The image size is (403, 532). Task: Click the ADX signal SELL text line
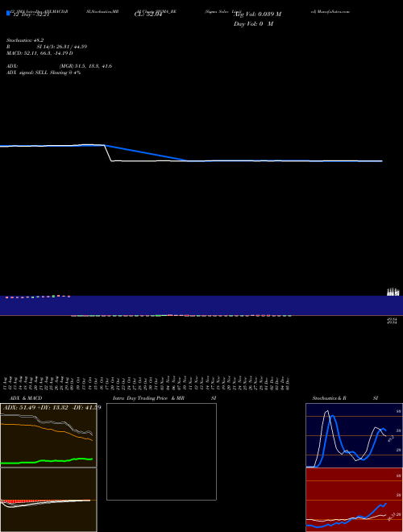(44, 73)
